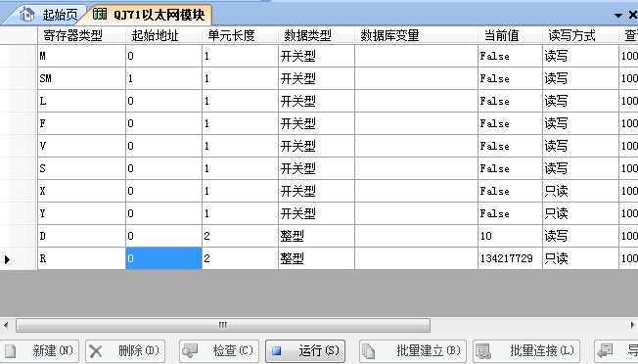Click unit length 2 in the R row
The image size is (638, 364).
pyautogui.click(x=240, y=258)
